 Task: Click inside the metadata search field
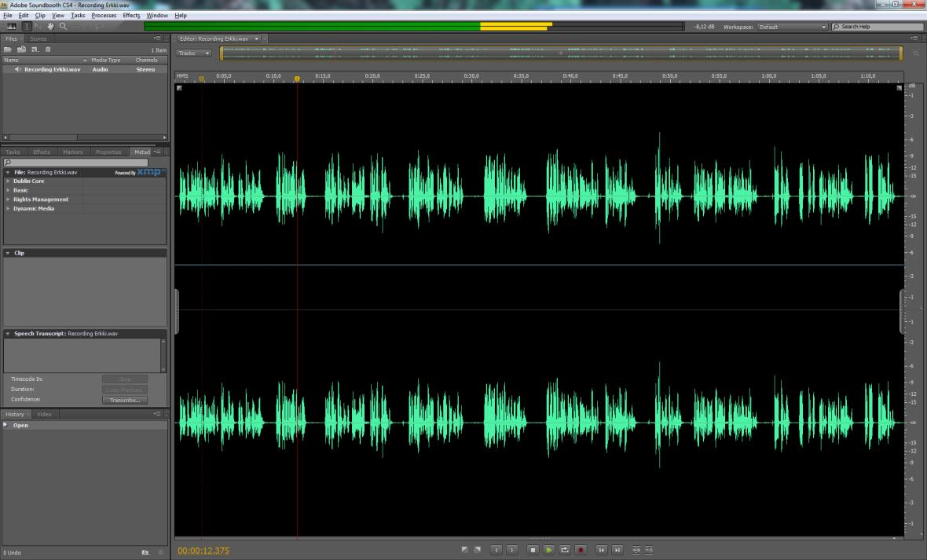click(75, 162)
